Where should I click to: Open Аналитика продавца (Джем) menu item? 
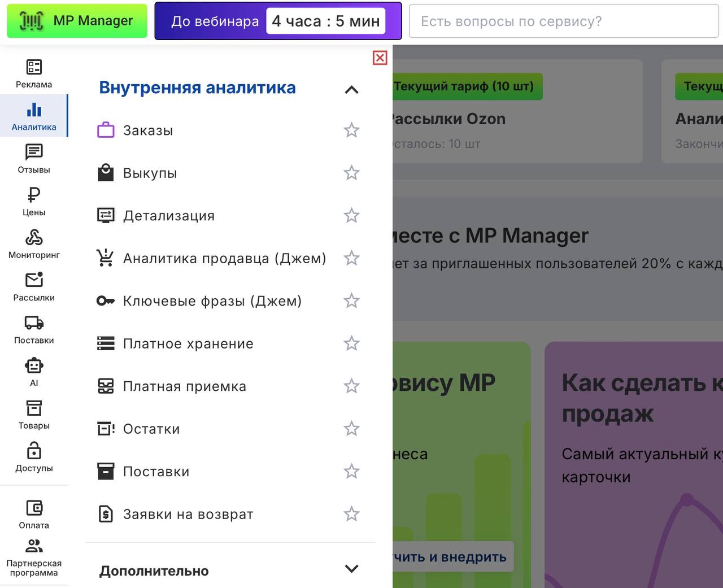pos(224,258)
